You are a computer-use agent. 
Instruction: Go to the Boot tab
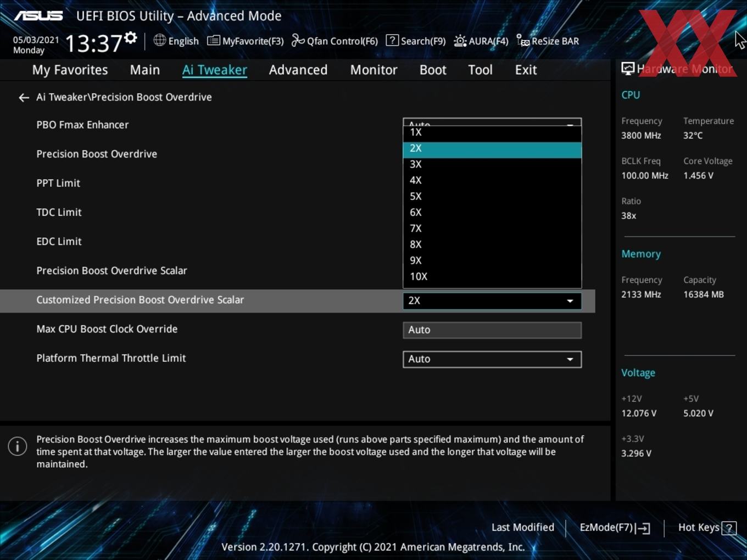433,70
